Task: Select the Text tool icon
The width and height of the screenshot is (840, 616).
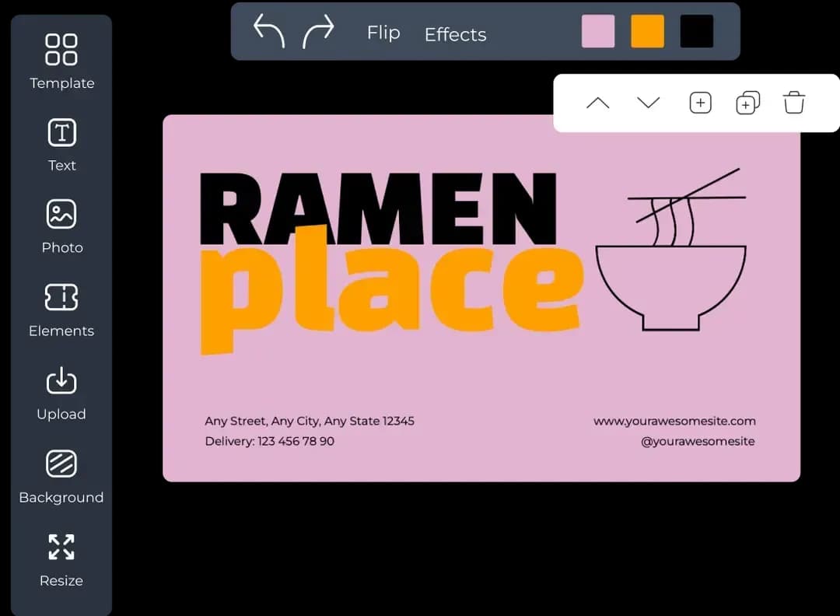Action: click(61, 132)
